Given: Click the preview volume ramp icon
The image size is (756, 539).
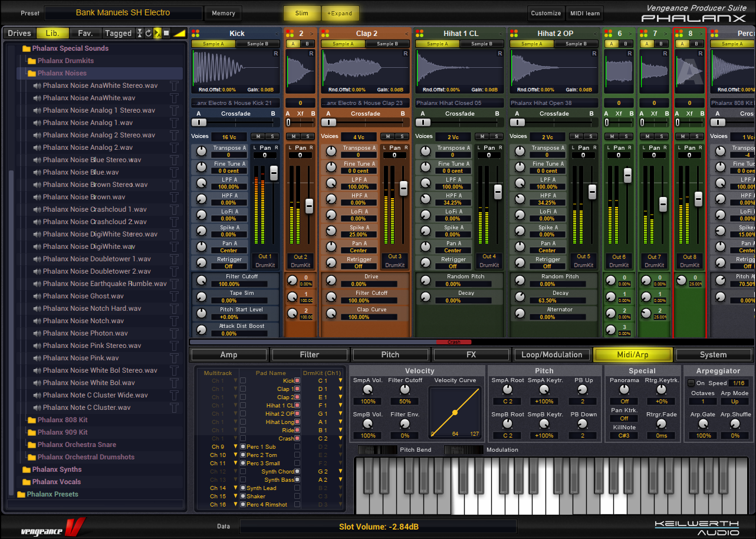Looking at the screenshot, I should (x=179, y=34).
